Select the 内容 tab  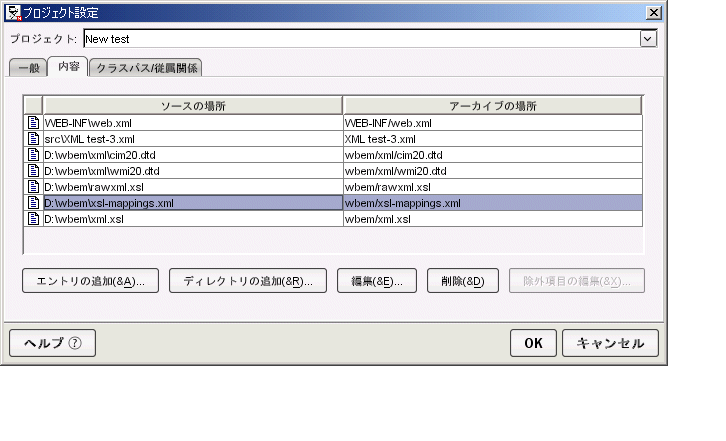coord(69,67)
